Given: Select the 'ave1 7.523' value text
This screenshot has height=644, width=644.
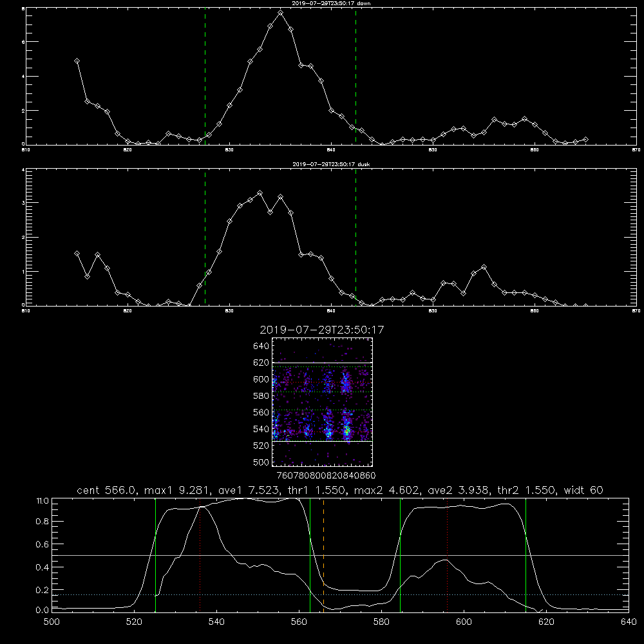Looking at the screenshot, I should click(249, 490).
